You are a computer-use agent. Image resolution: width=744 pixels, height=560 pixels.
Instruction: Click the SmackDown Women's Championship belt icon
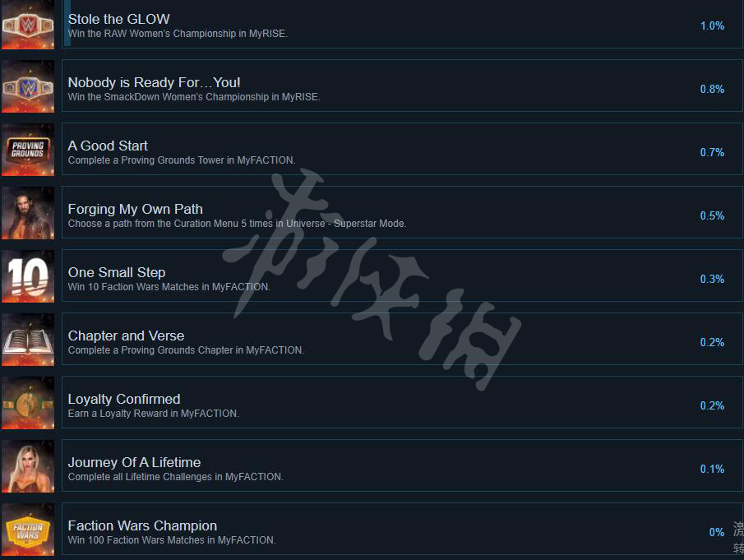(27, 86)
